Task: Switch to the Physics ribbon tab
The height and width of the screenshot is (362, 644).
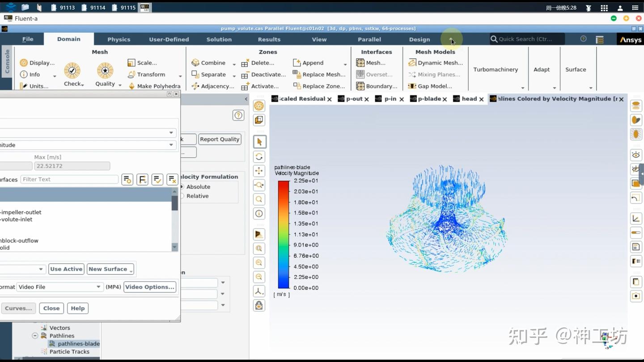Action: click(119, 39)
